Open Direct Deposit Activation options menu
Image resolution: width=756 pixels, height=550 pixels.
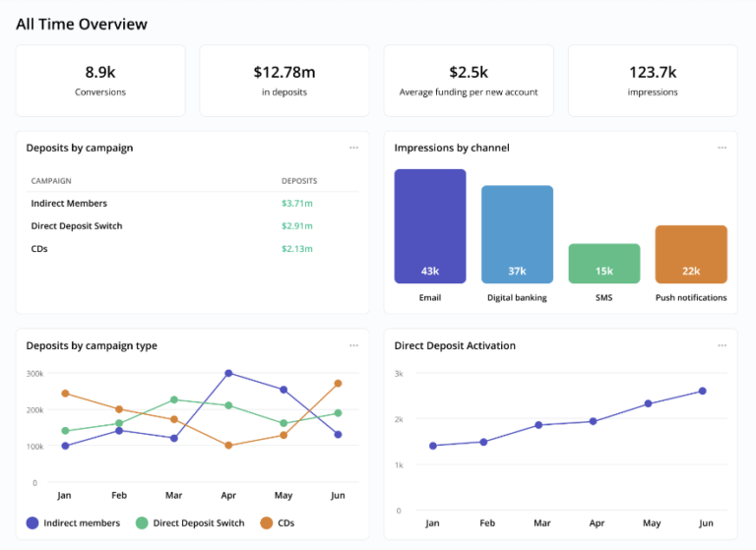[722, 345]
